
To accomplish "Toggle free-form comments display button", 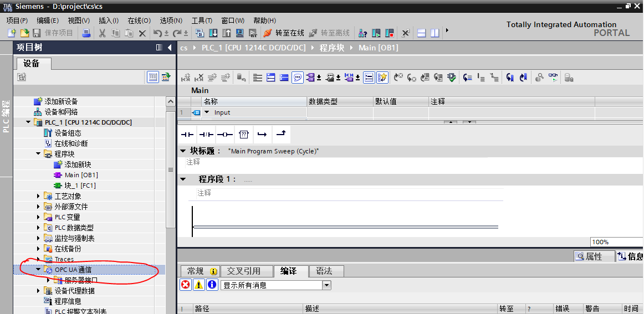I will 298,77.
